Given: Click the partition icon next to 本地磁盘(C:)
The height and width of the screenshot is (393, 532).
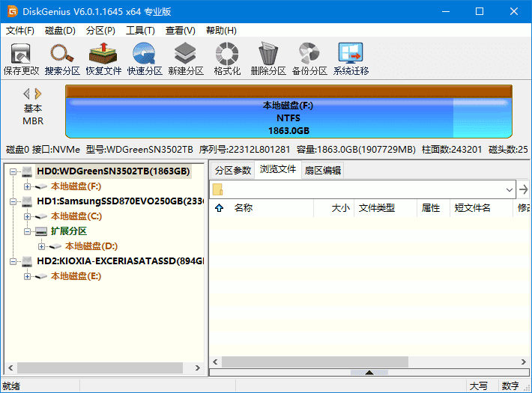Looking at the screenshot, I should click(x=41, y=216).
